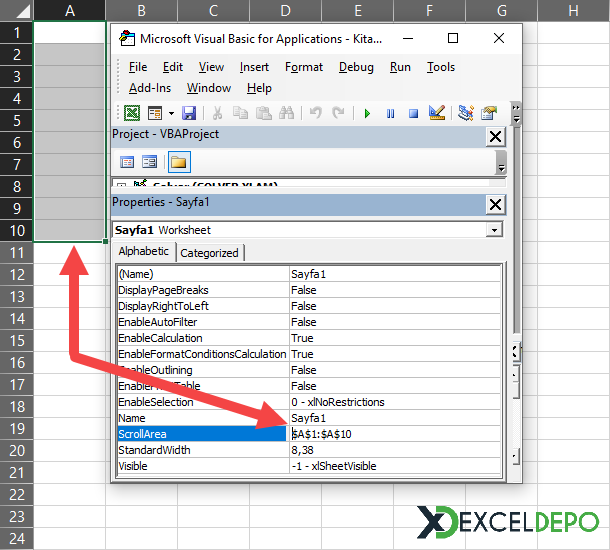Toggle Folders button in Project panel
This screenshot has width=610, height=550.
[x=178, y=162]
